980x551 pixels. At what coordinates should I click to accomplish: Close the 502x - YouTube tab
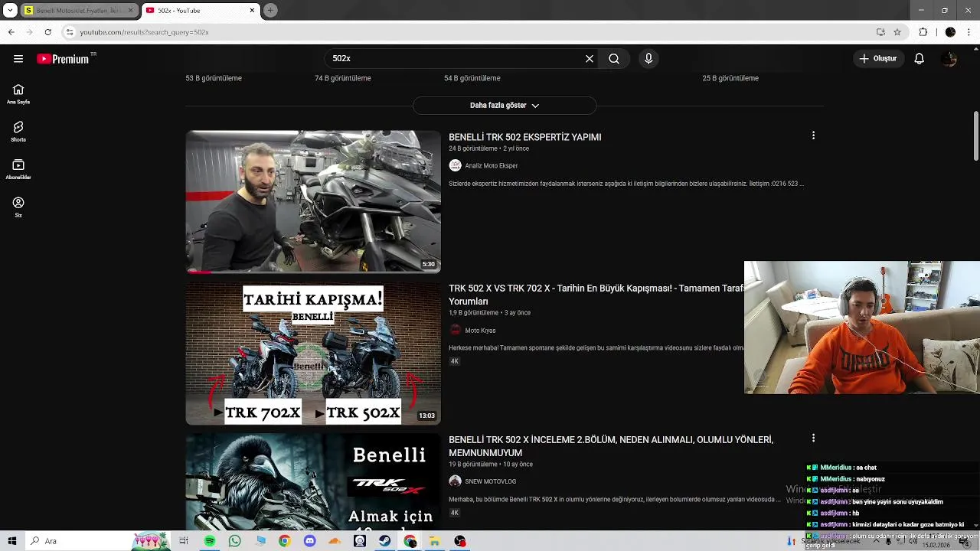(x=252, y=11)
